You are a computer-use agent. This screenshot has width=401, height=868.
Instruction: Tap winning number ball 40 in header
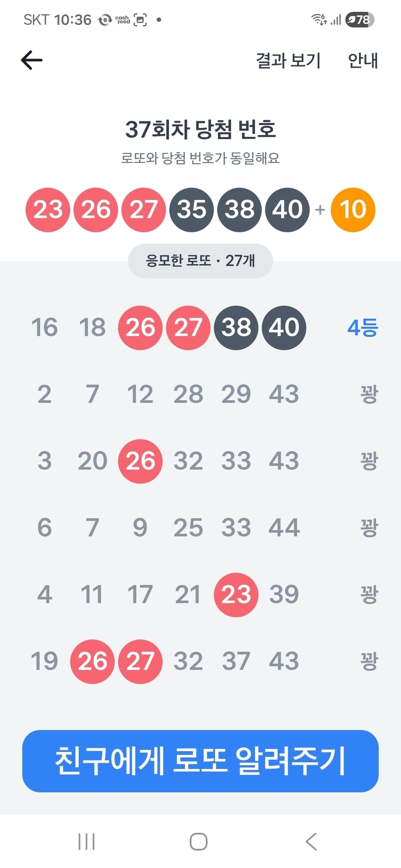(287, 210)
